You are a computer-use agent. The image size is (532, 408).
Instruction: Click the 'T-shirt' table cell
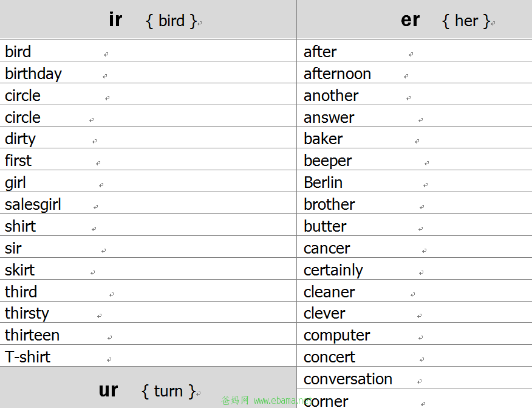click(148, 356)
